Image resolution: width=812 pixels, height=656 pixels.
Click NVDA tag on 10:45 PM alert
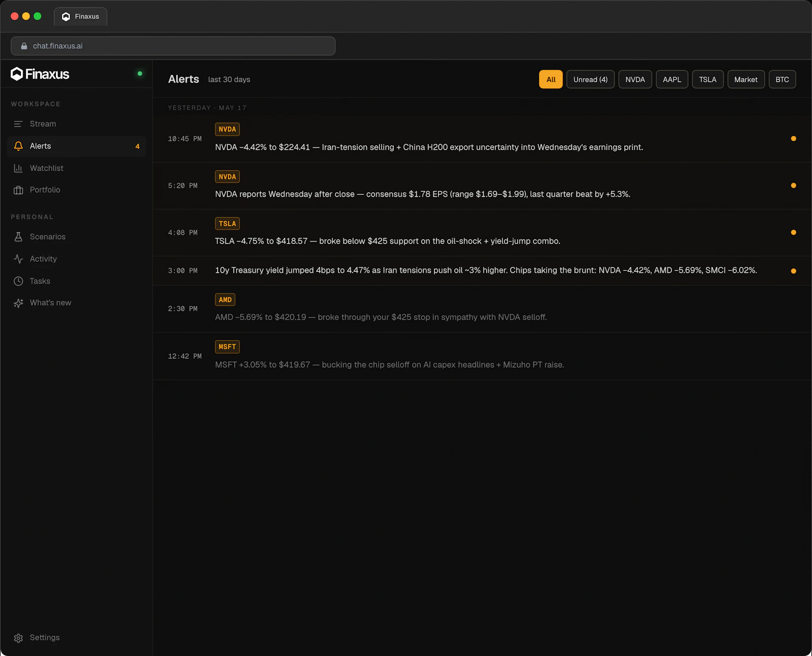pos(227,129)
